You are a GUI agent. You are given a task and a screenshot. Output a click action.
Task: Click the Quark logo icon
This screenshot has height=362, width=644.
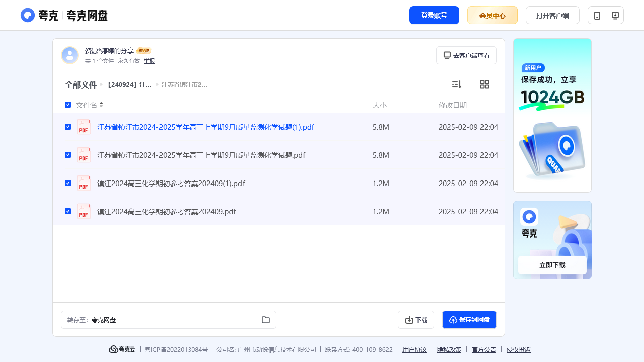(x=28, y=15)
